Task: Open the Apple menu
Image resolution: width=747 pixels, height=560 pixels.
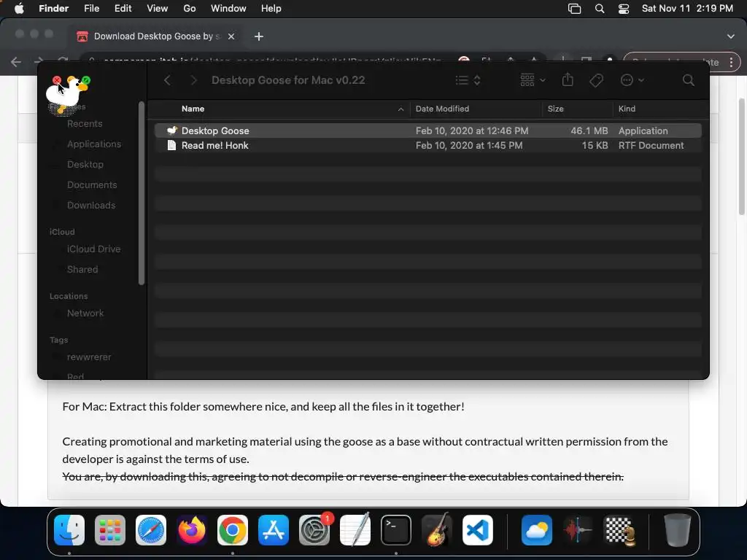Action: coord(19,9)
